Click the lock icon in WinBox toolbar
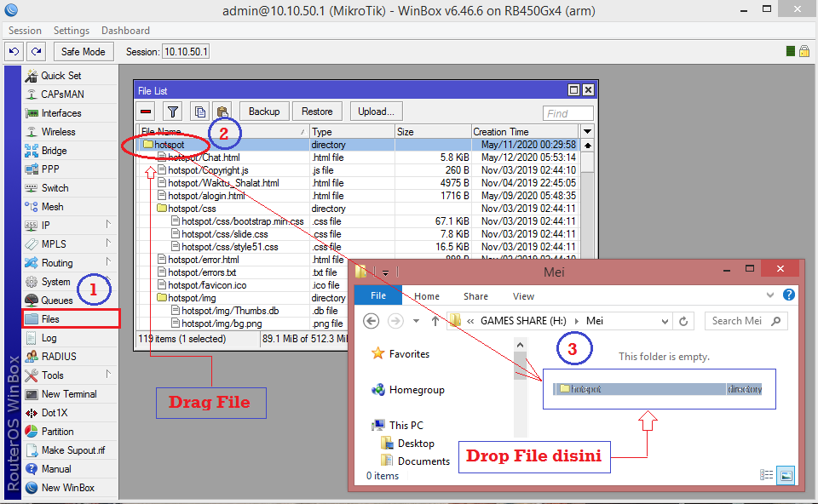 click(804, 51)
